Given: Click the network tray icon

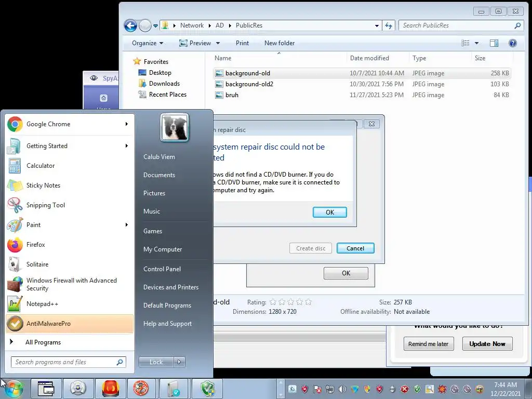Looking at the screenshot, I should (329, 389).
